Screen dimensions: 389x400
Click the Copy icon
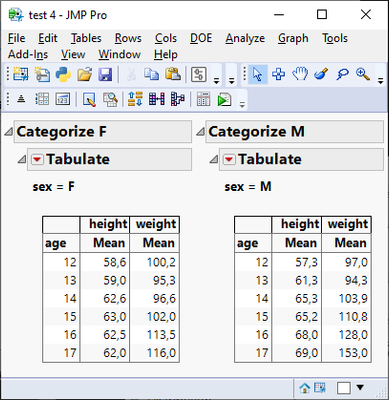(x=152, y=74)
